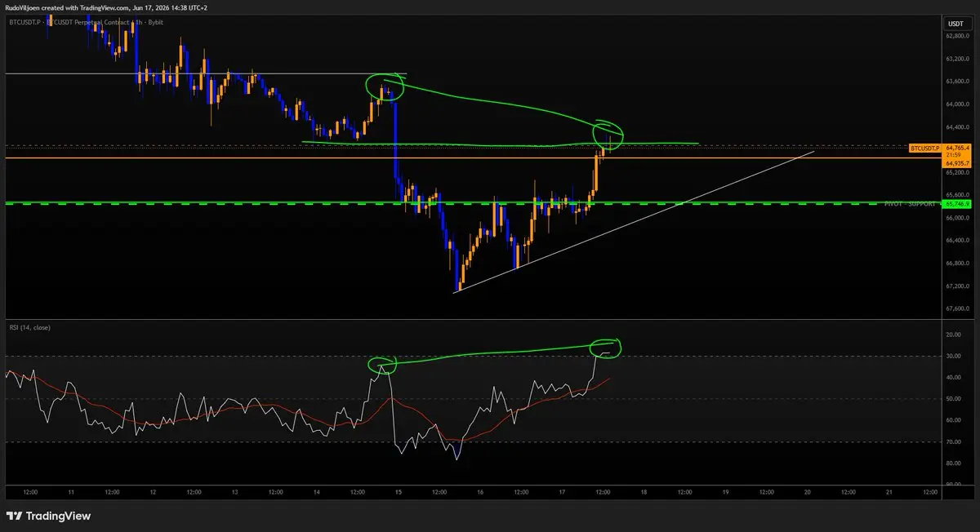This screenshot has width=980, height=532.
Task: Click the 67,600.0 price axis value
Action: [x=956, y=308]
